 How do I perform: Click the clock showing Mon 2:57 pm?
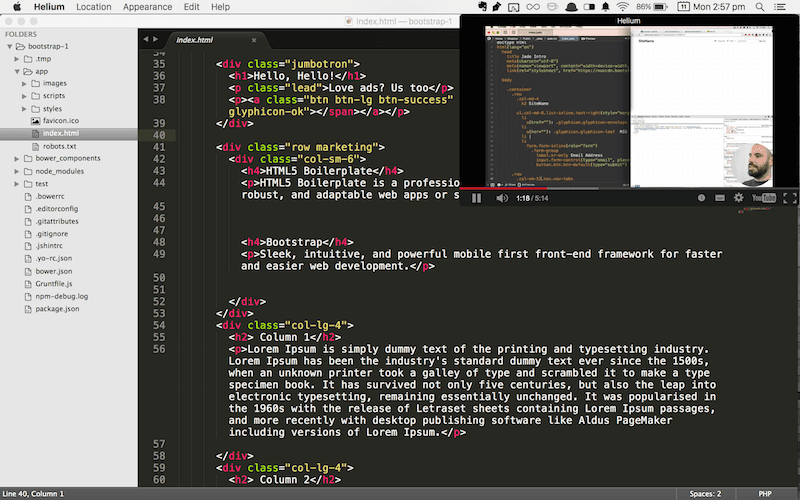pos(718,7)
